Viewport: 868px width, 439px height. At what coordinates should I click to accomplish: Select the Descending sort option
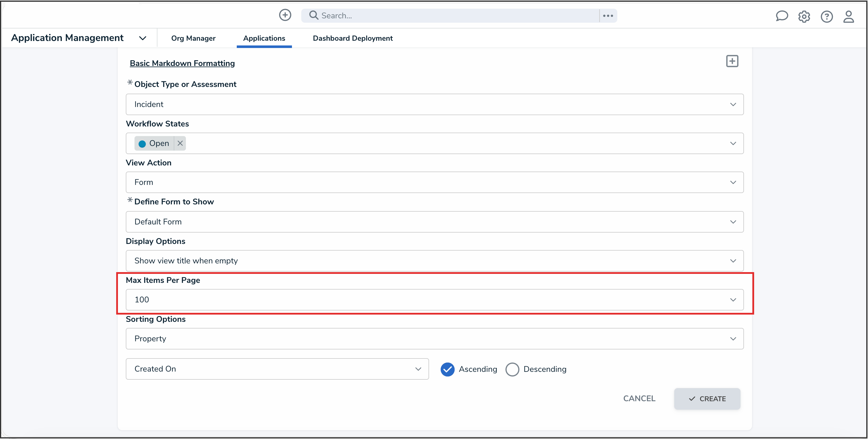(x=512, y=369)
